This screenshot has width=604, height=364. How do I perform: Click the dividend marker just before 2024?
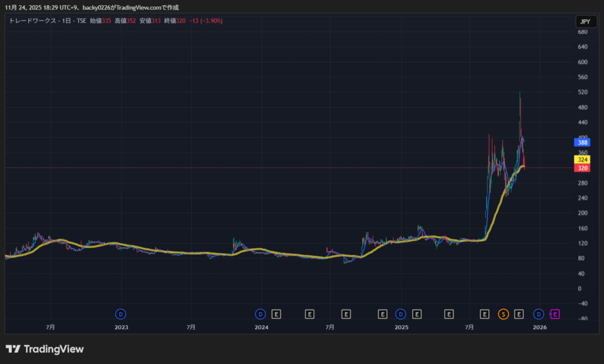pos(261,314)
